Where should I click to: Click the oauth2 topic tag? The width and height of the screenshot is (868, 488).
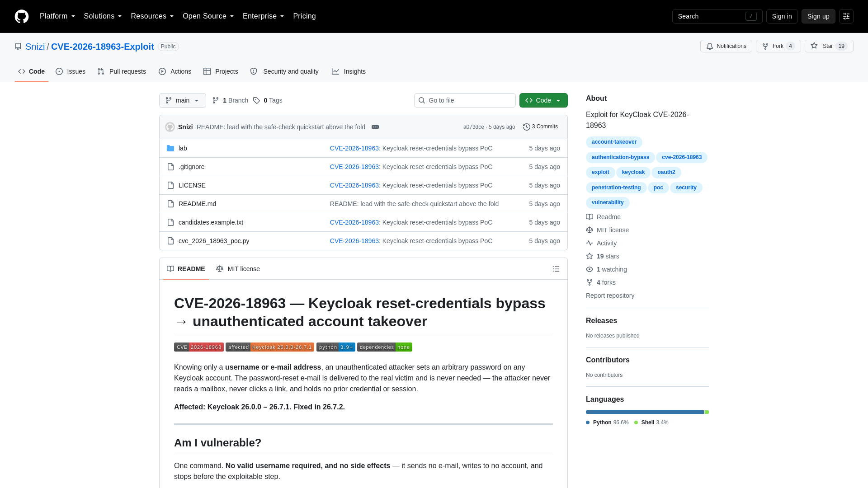[666, 172]
